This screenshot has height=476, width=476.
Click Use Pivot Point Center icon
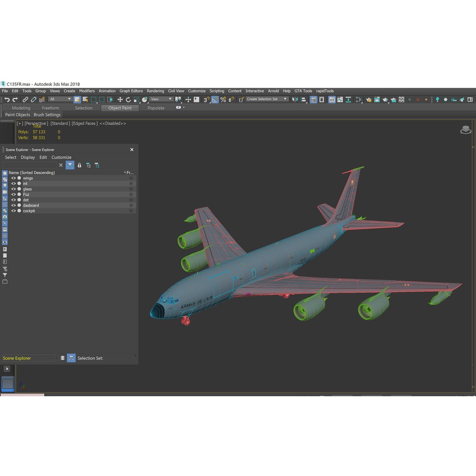[178, 99]
